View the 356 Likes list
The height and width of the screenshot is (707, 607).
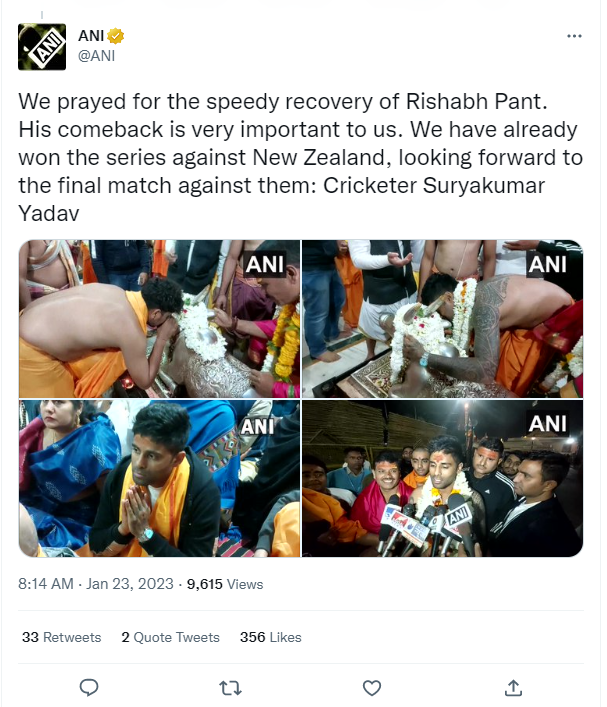coord(271,637)
